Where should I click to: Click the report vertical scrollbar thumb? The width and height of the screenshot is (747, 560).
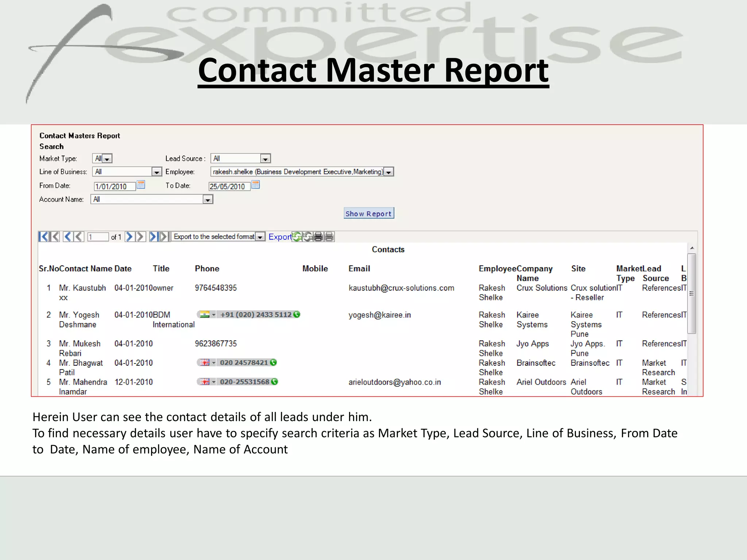pos(692,293)
